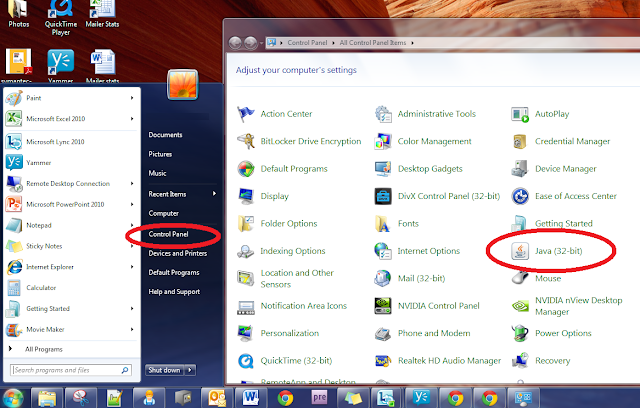
Task: Open Word from the taskbar
Action: pyautogui.click(x=251, y=398)
